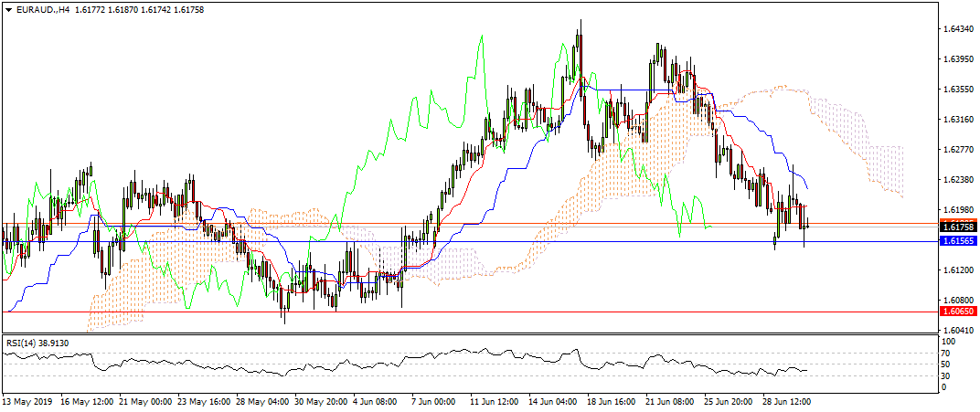Select the blue 1.61565 price level tag
Image resolution: width=980 pixels, height=412 pixels.
coord(957,241)
